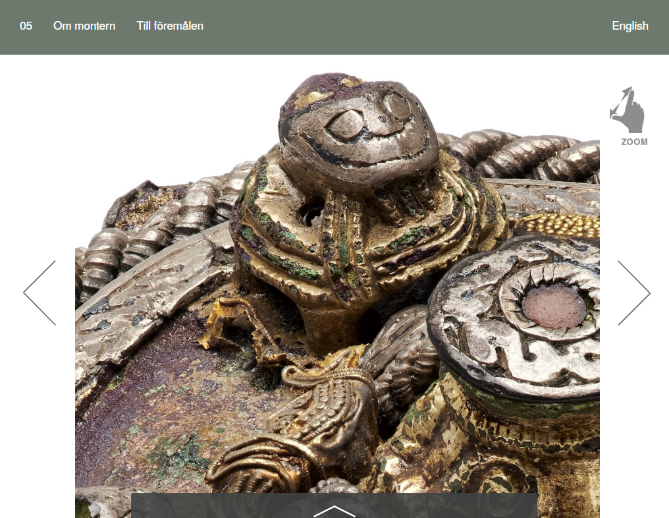Screen dimensions: 669x518
Task: Open the "Om montern" menu item
Action: (84, 26)
